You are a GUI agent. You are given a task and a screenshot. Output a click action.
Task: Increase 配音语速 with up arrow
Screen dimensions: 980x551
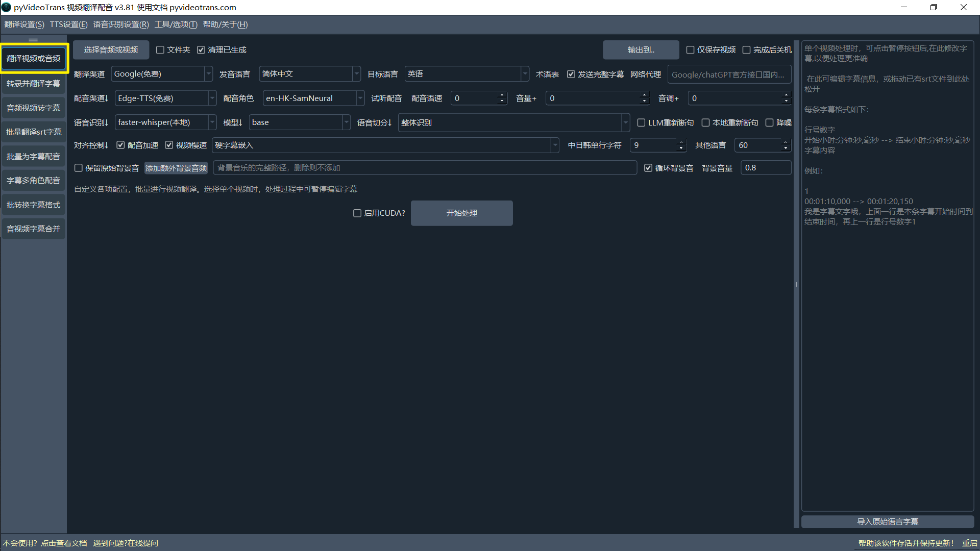pos(502,95)
